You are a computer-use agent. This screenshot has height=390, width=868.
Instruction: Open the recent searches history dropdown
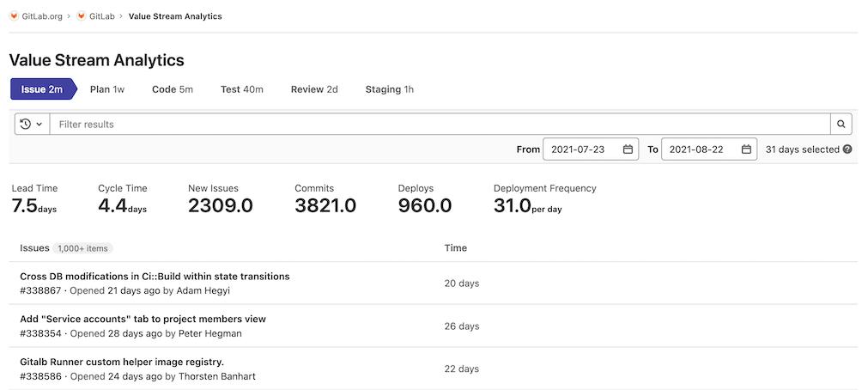(31, 125)
